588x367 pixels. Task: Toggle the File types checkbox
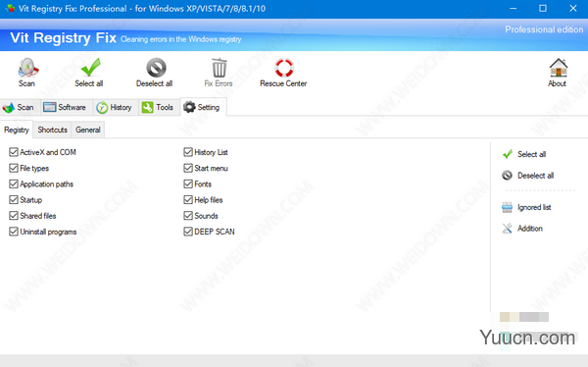coord(14,168)
